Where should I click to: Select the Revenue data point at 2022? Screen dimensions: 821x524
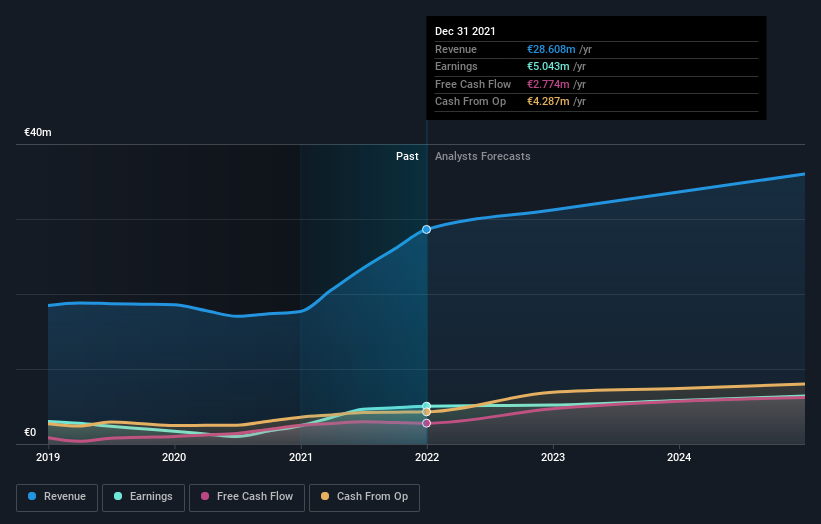(427, 229)
